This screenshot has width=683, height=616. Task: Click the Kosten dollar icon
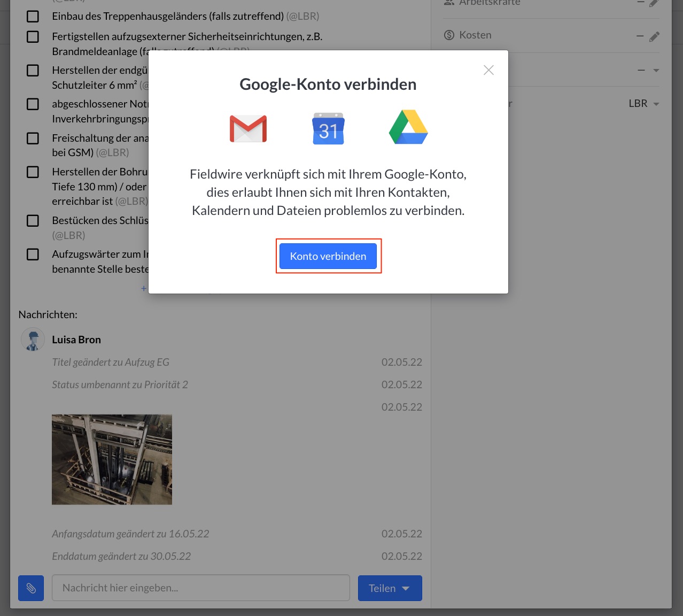tap(449, 35)
